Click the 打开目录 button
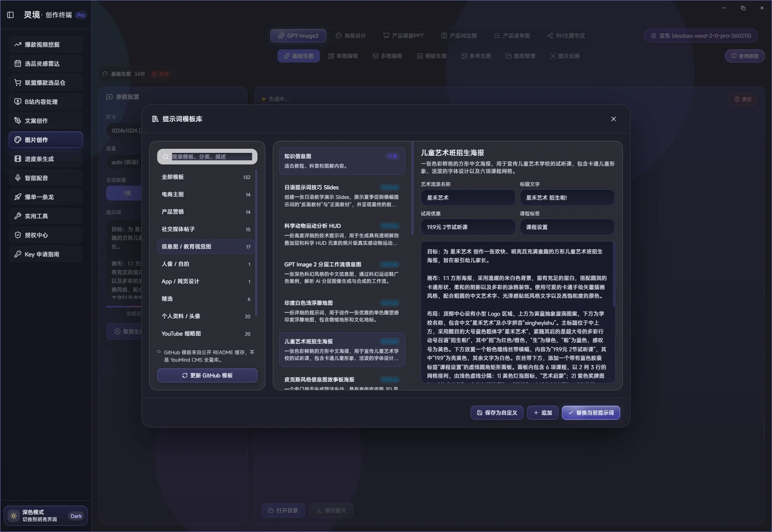 [x=283, y=510]
